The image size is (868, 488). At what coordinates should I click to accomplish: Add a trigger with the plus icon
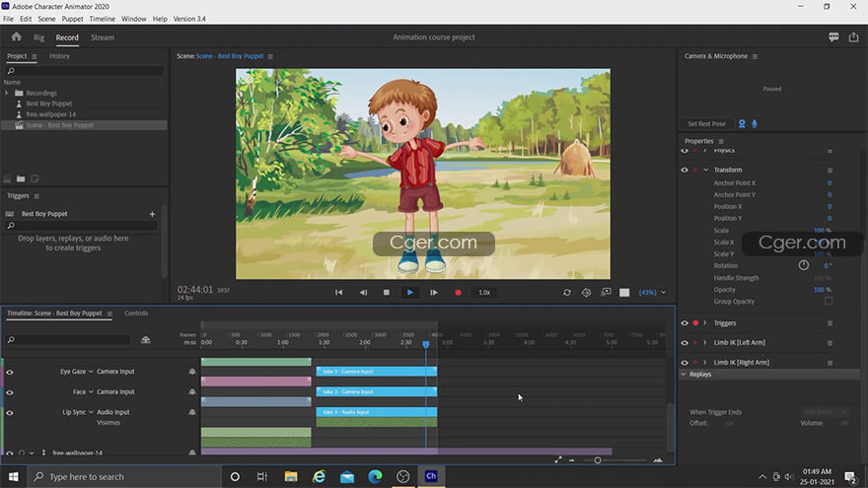(152, 214)
